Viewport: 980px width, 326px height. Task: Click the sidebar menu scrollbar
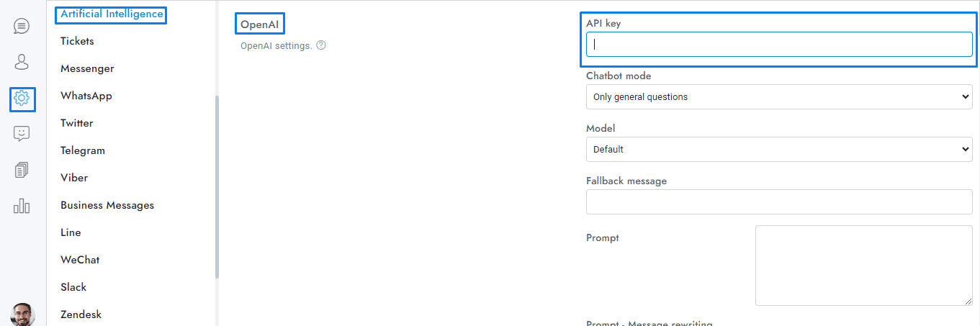click(217, 187)
